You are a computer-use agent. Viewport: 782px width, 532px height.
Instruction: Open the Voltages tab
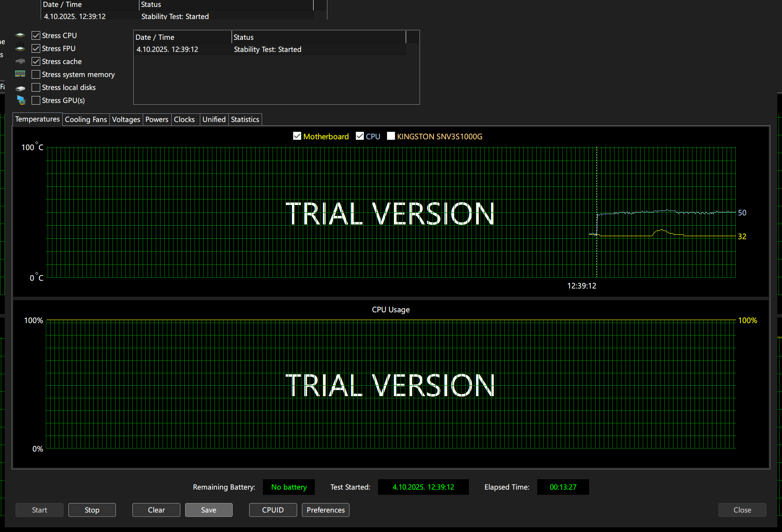126,119
